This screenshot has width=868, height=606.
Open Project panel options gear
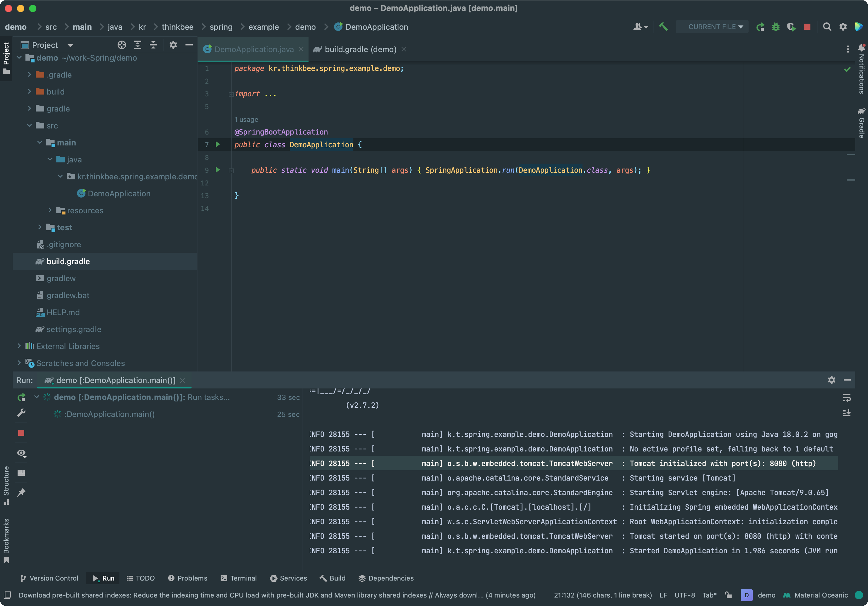tap(173, 45)
